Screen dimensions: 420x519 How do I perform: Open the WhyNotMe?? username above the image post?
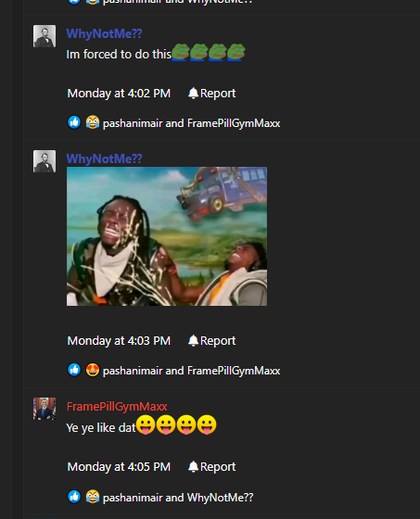pyautogui.click(x=104, y=158)
